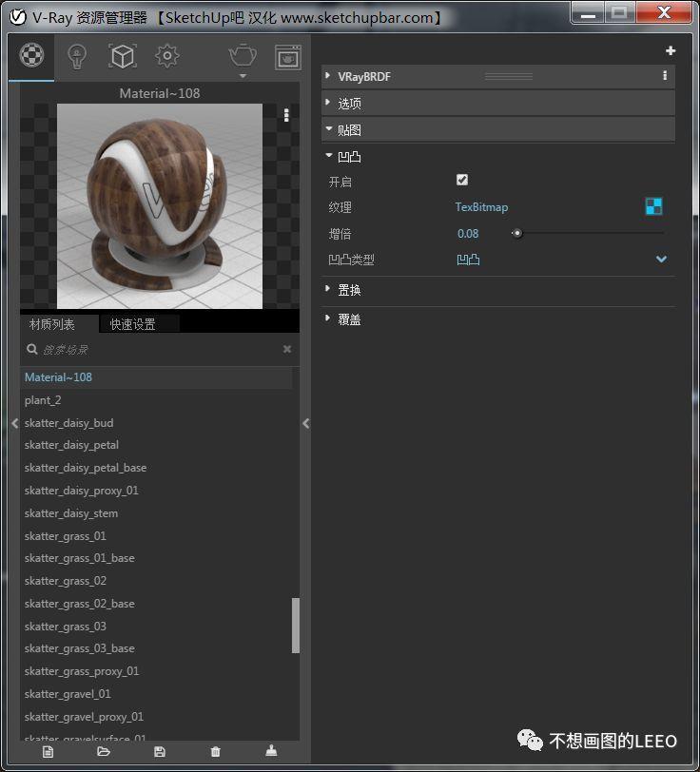Expand the 覆盖 section
700x772 pixels.
click(327, 318)
